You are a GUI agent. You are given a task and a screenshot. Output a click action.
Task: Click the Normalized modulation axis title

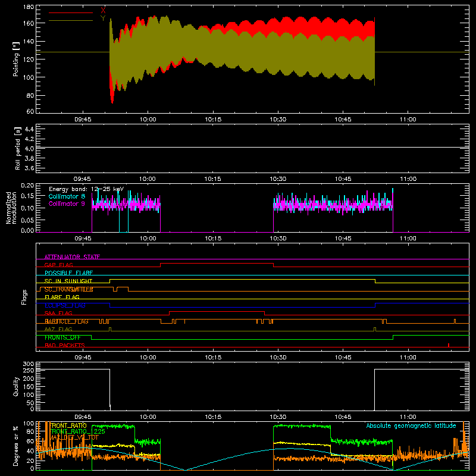coord(11,208)
